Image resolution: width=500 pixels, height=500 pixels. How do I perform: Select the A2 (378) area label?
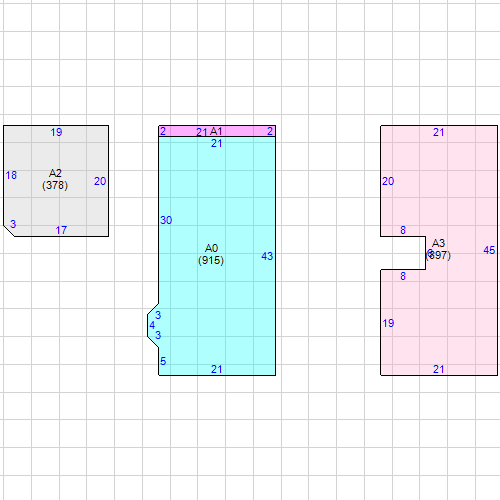tap(55, 179)
